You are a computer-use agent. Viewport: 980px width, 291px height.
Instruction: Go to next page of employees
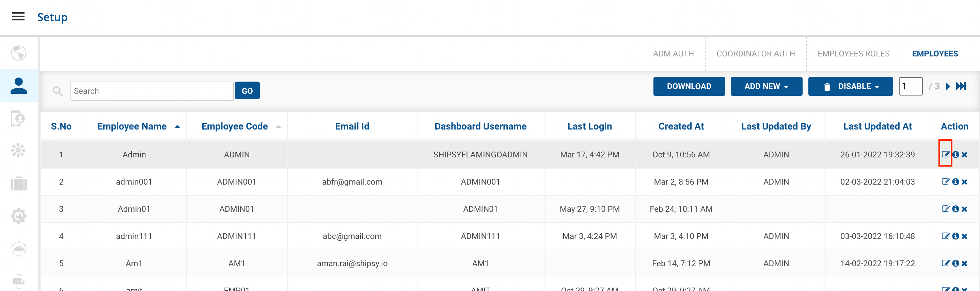pyautogui.click(x=948, y=86)
